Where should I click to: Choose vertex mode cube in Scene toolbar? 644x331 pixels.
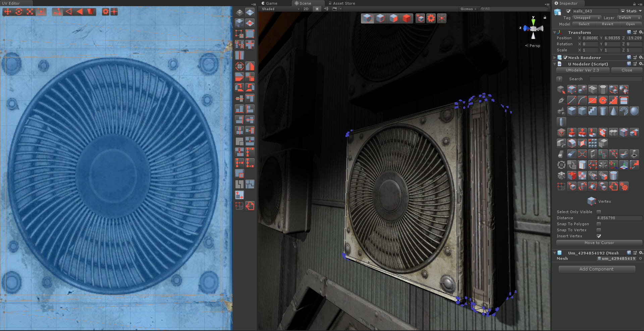[368, 18]
